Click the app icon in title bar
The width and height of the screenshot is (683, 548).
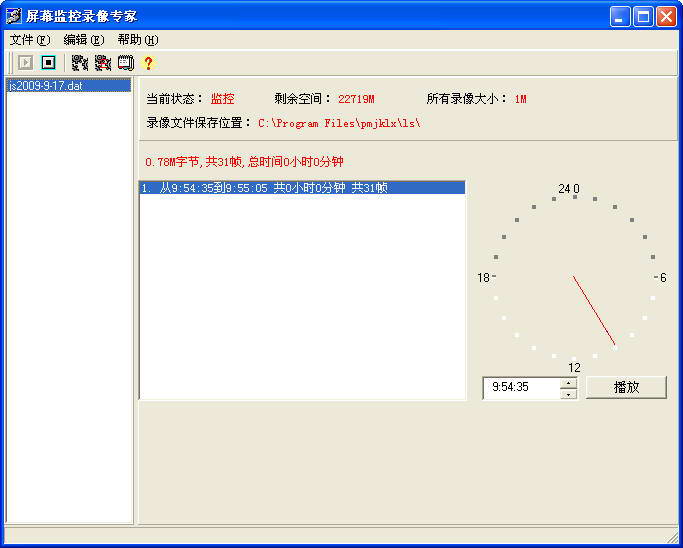(14, 16)
